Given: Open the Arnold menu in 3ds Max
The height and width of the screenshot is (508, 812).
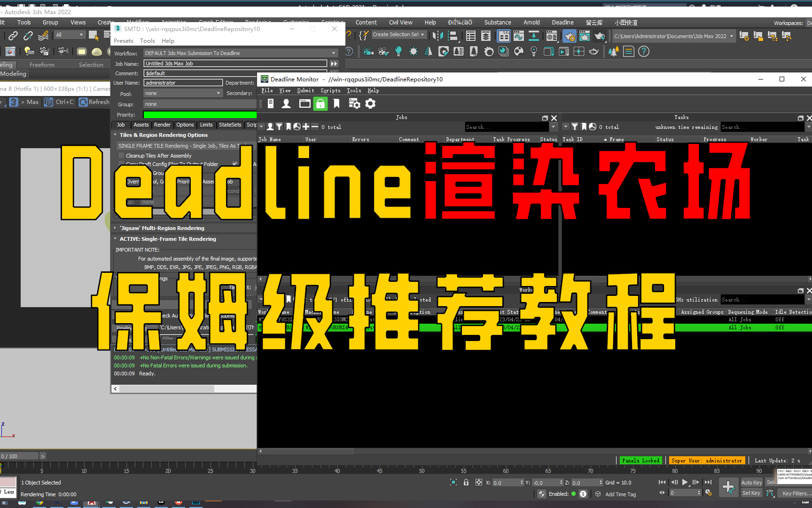Looking at the screenshot, I should pyautogui.click(x=531, y=23).
